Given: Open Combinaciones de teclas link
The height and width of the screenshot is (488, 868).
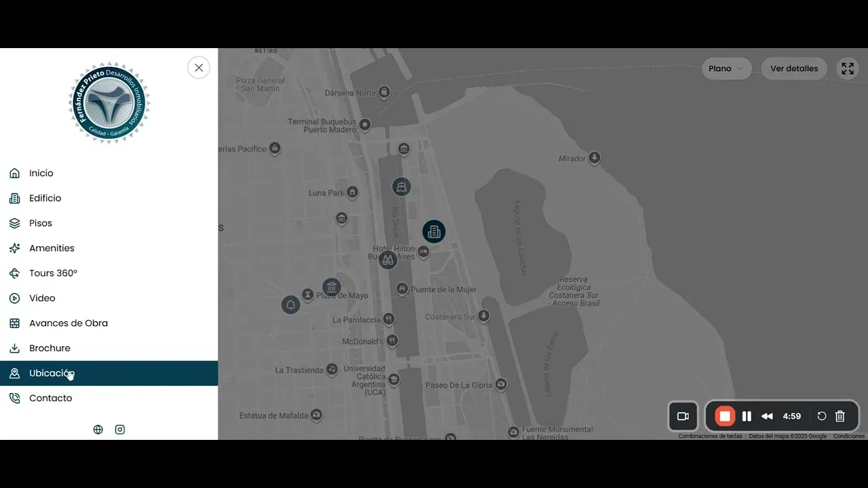Looking at the screenshot, I should tap(710, 436).
